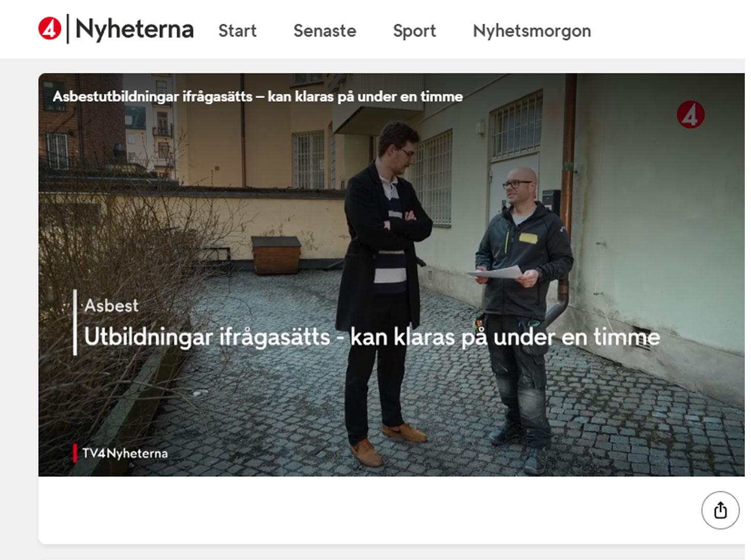Image resolution: width=751 pixels, height=560 pixels.
Task: Click the empty white card area below the video
Action: point(361,510)
